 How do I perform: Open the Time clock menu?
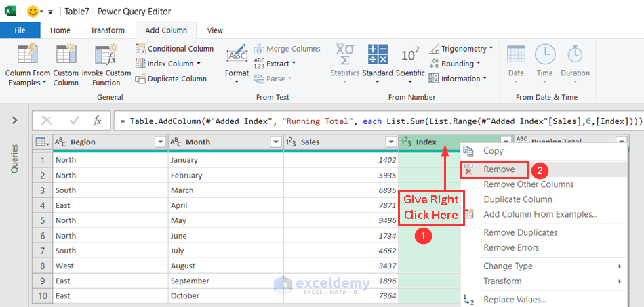pyautogui.click(x=544, y=64)
